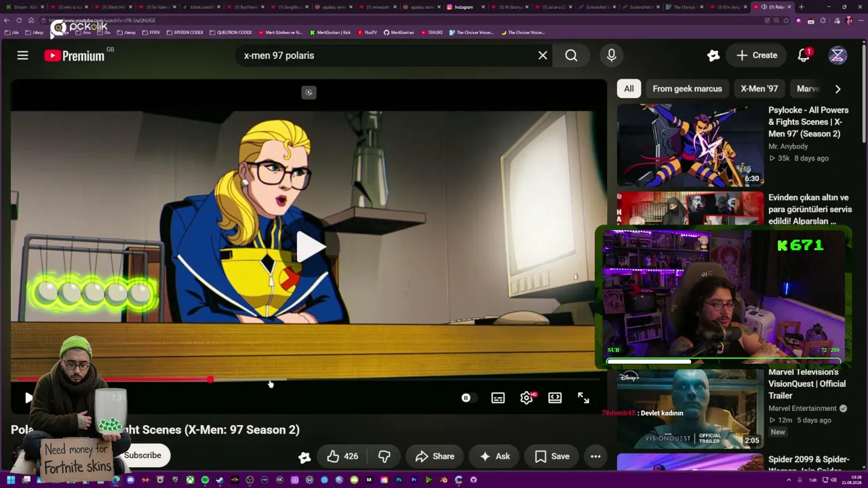Open the YouTube guide hamburger menu
The height and width of the screenshot is (488, 868).
click(x=22, y=56)
